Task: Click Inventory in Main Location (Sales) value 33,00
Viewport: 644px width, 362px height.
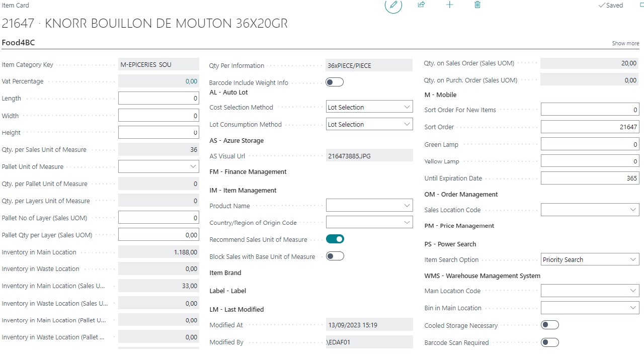Action: (158, 286)
